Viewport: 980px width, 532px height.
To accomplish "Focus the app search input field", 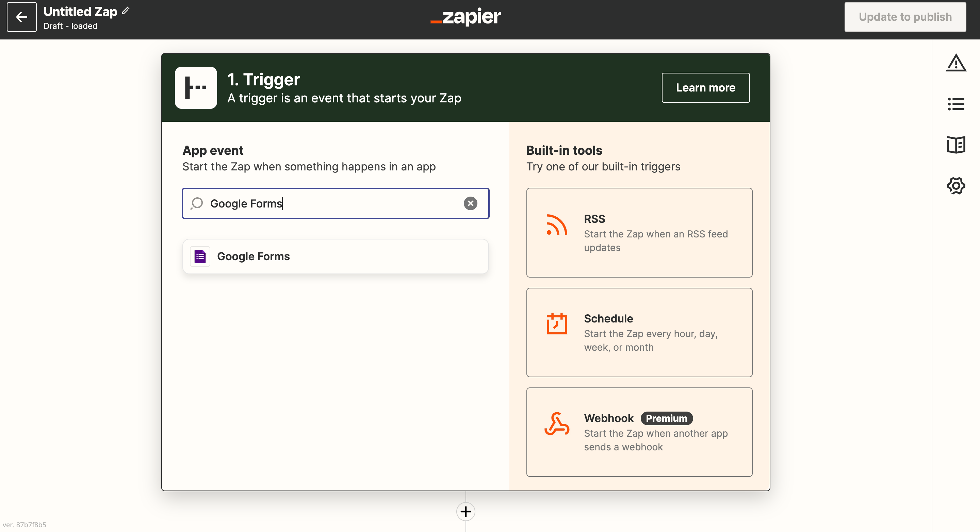I will point(336,203).
